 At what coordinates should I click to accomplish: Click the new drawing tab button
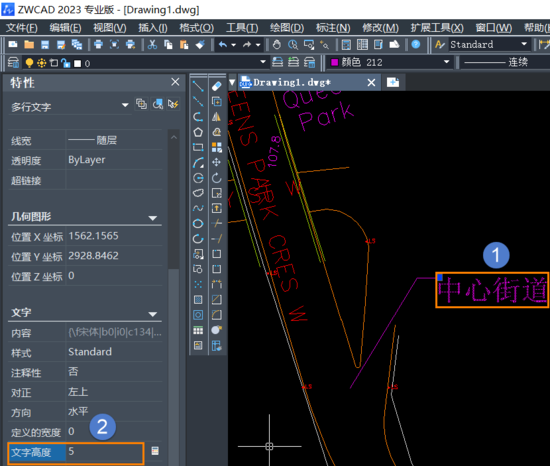(393, 82)
